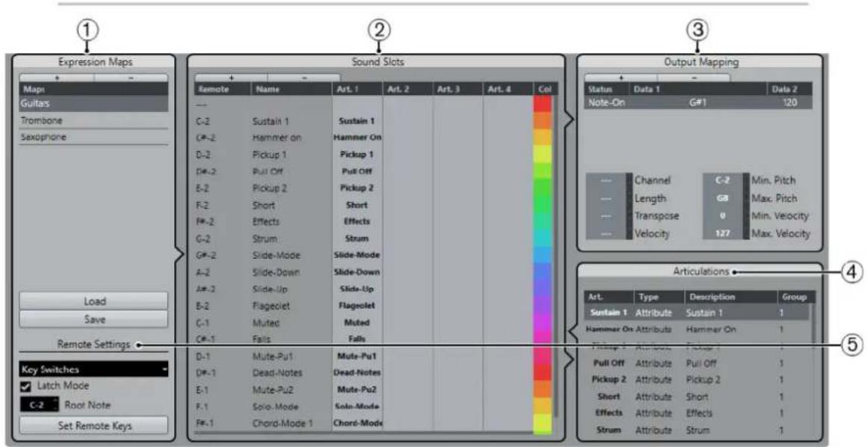
Task: Click the Art. 1 column header
Action: pyautogui.click(x=357, y=89)
